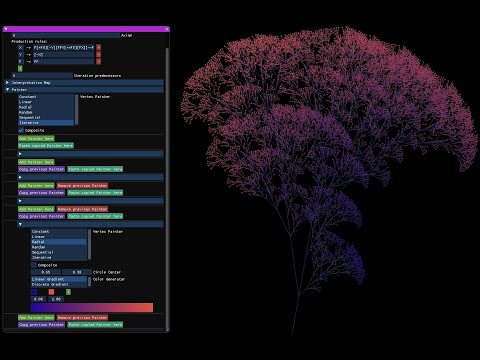Select Sequential in the upper Vertex Painter list
Screen dimensions: 480x360
(46, 118)
